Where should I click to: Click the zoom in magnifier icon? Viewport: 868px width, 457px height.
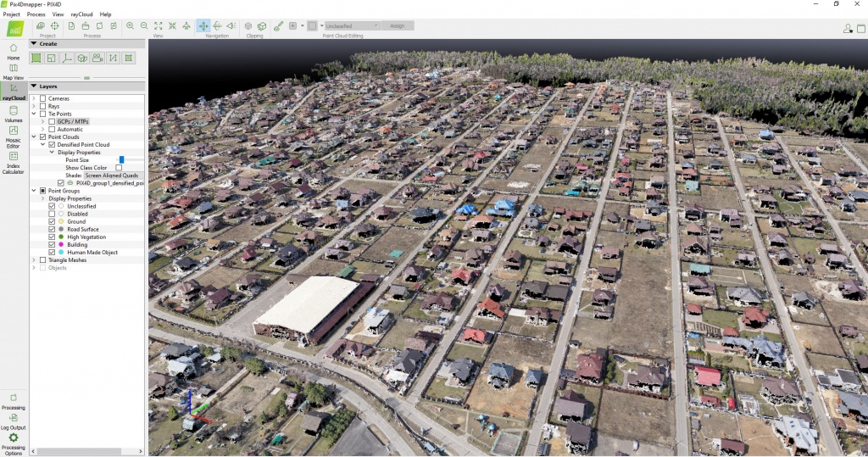[130, 26]
